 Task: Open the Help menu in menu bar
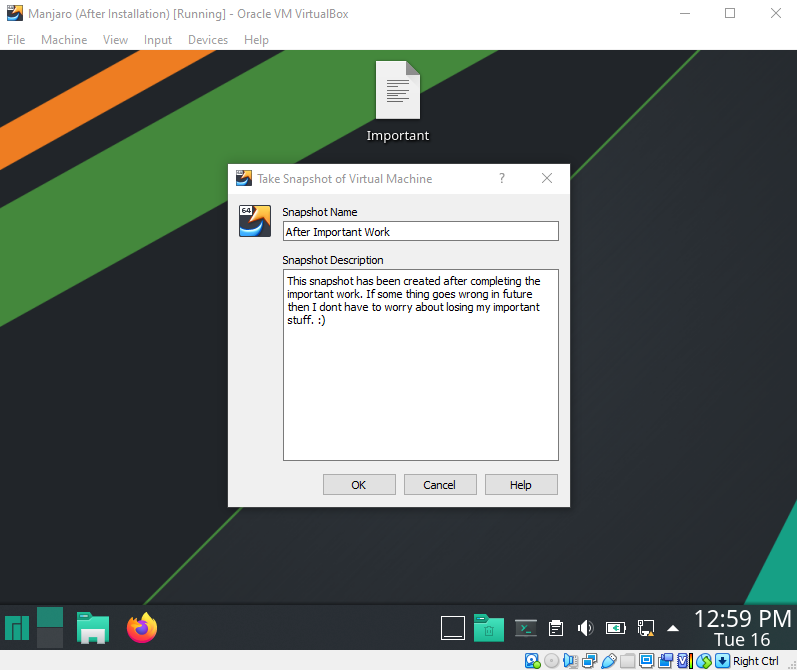(x=256, y=40)
